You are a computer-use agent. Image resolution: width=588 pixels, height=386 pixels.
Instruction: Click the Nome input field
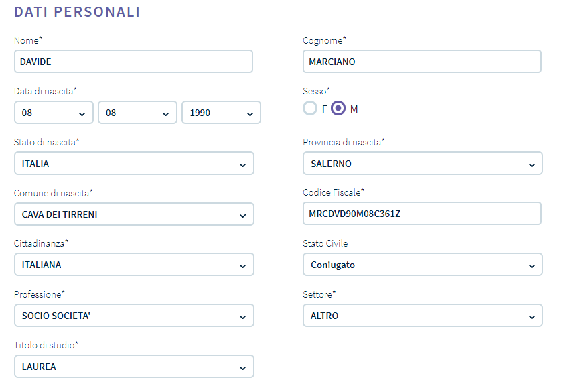pos(133,62)
